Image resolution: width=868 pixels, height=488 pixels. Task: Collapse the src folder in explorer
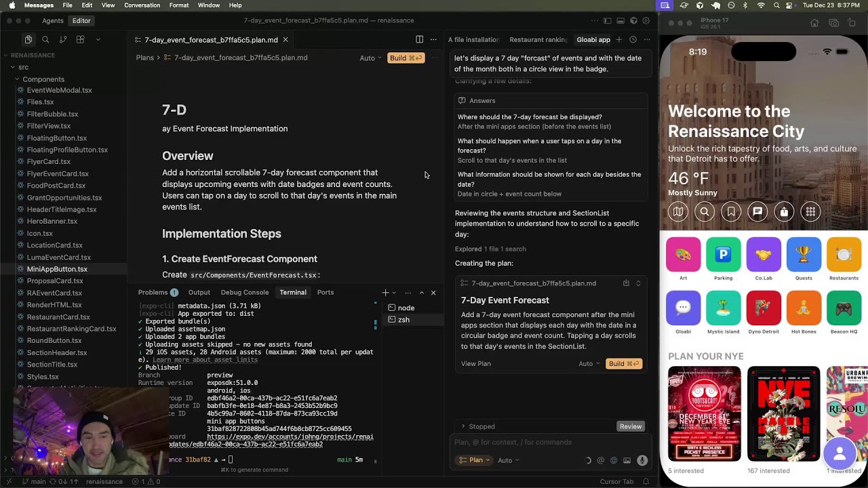[23, 67]
